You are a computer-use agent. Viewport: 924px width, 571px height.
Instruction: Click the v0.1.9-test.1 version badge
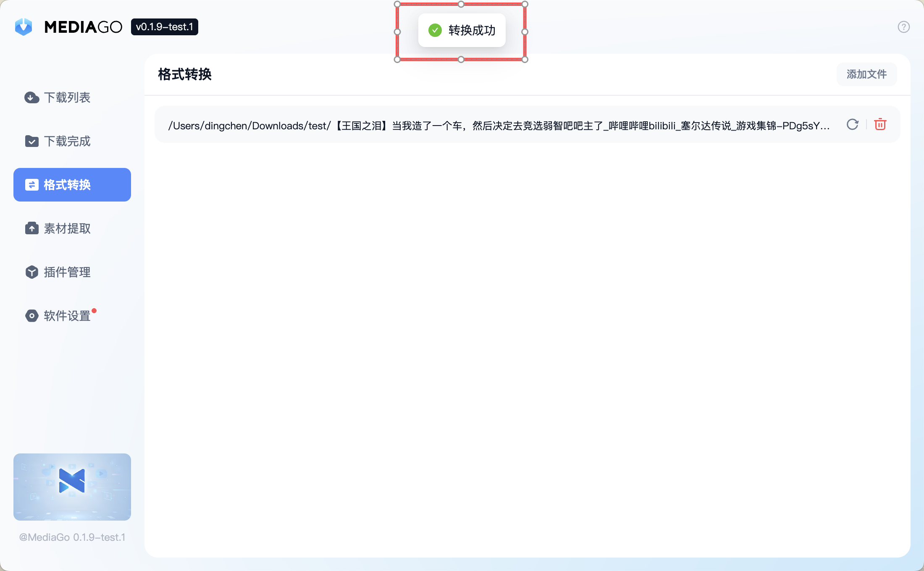point(164,27)
